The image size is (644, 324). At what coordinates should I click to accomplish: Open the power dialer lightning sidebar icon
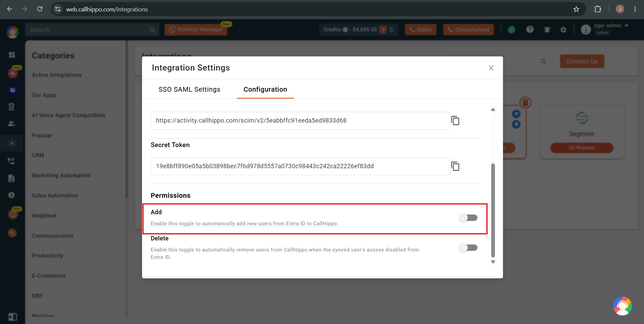pyautogui.click(x=11, y=195)
